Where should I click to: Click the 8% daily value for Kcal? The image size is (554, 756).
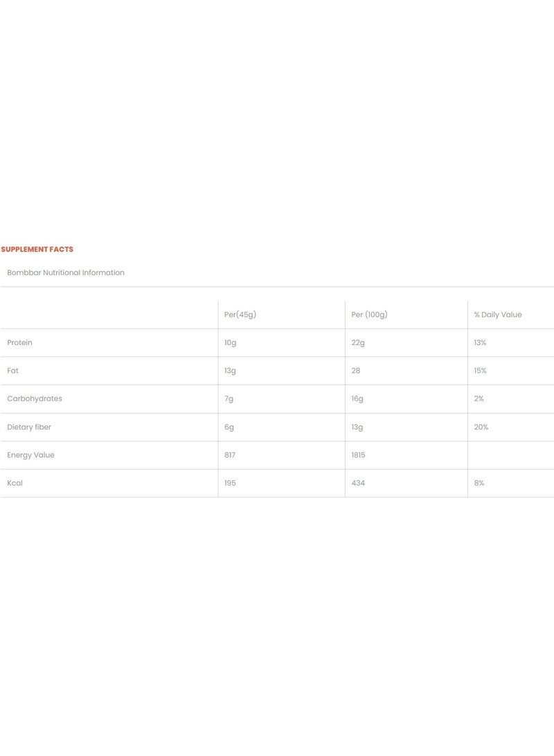[x=479, y=483]
